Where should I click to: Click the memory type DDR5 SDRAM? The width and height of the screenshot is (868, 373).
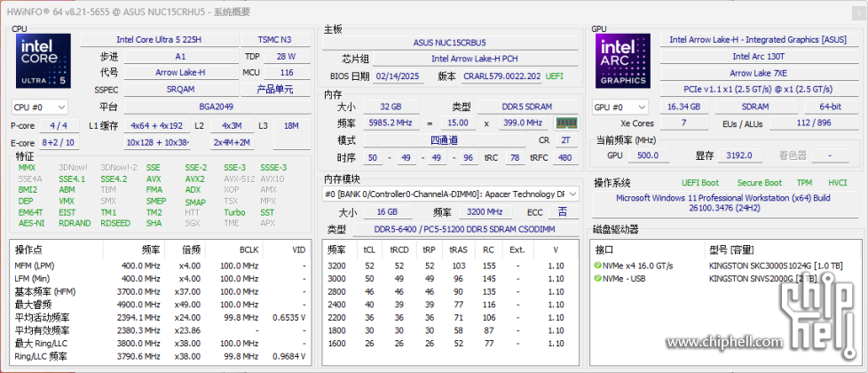[x=528, y=107]
